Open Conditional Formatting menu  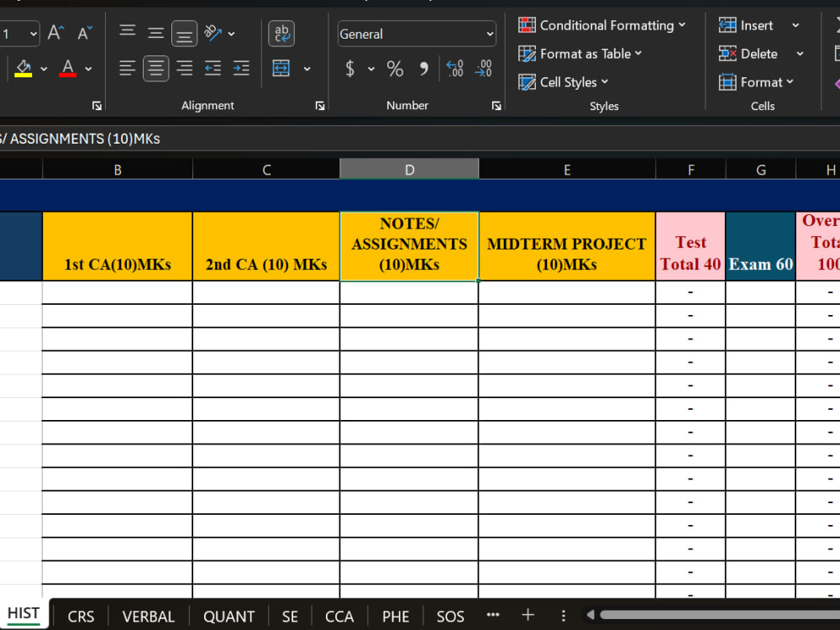(x=601, y=25)
